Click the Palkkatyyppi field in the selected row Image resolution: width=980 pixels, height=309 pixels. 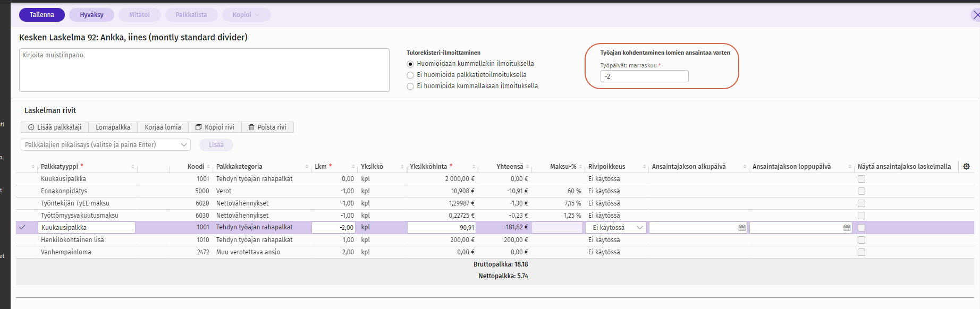pyautogui.click(x=87, y=228)
